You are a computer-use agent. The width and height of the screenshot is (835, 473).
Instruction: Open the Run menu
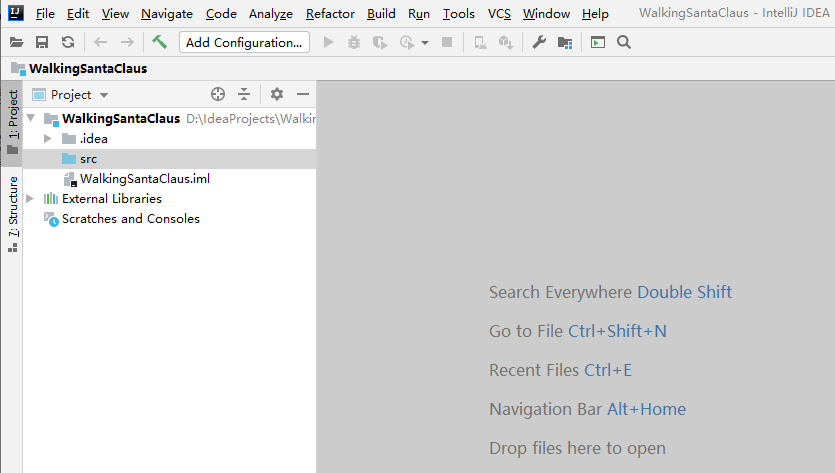point(419,14)
